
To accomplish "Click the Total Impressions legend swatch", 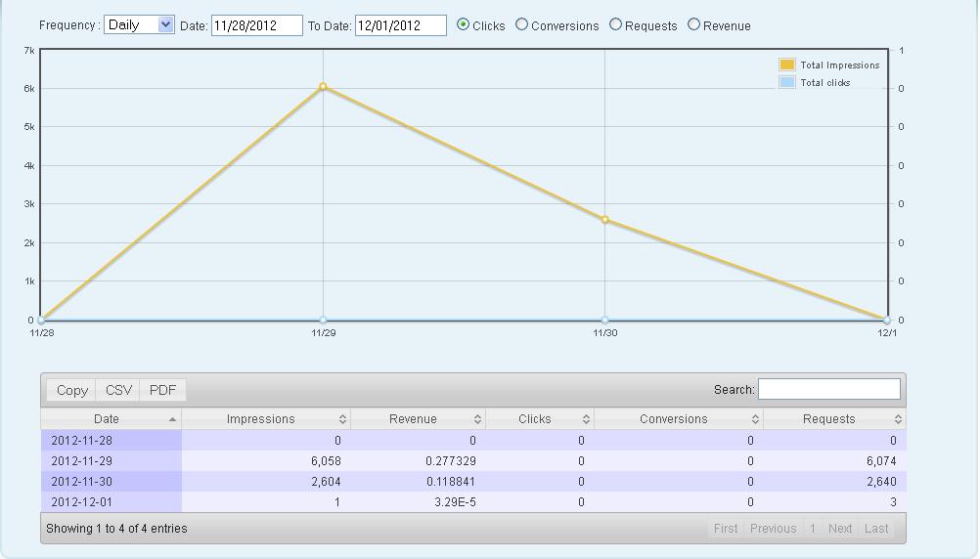I will point(787,64).
